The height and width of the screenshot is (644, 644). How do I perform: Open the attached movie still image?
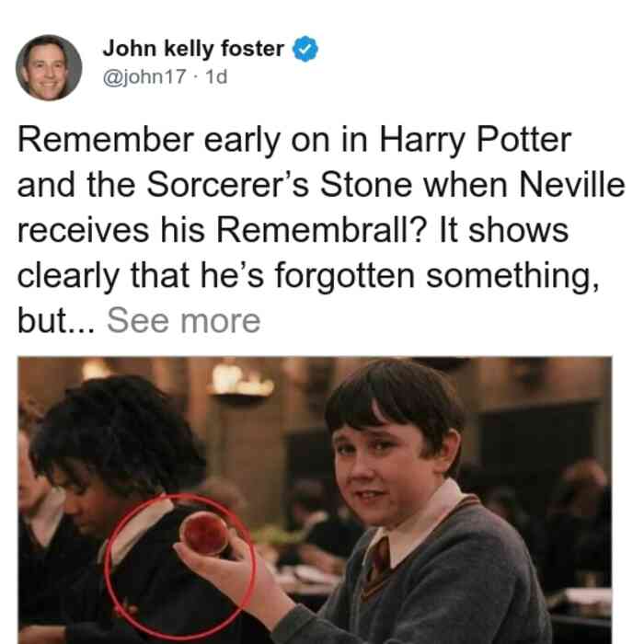point(315,500)
